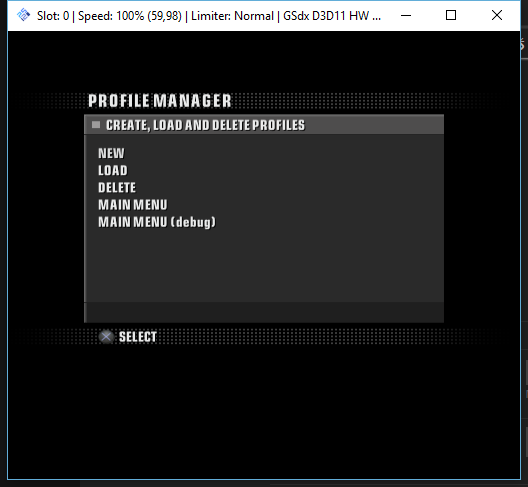Click the cross button icon beside SELECT
The image size is (528, 487).
coord(106,337)
